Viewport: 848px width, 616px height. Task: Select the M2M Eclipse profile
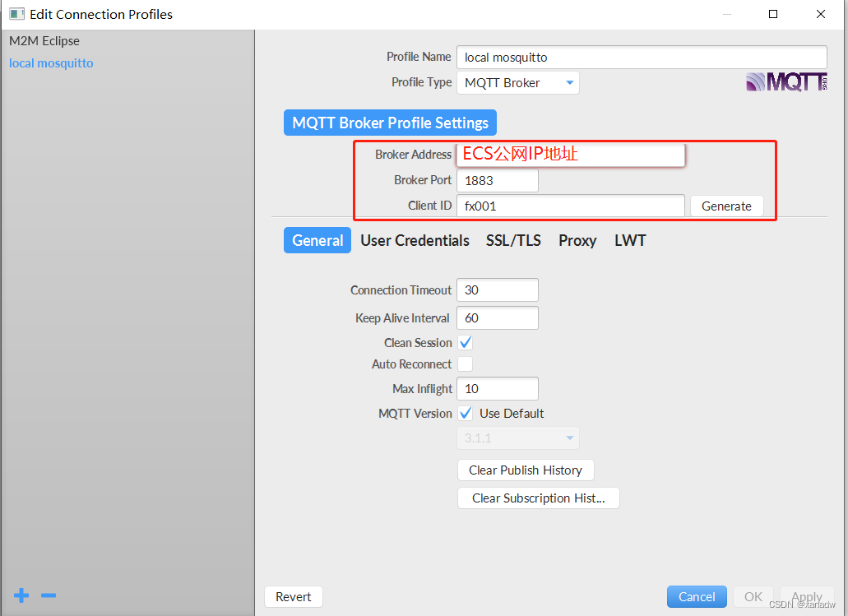pyautogui.click(x=44, y=40)
